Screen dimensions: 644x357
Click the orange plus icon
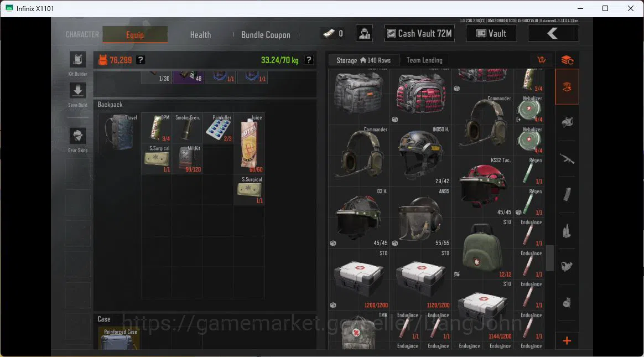567,340
